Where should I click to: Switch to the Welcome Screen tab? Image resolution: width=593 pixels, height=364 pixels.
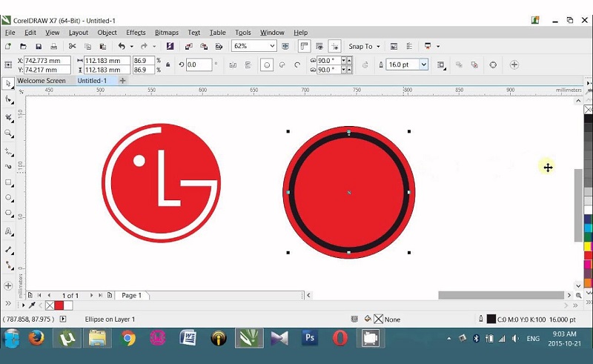click(x=42, y=80)
